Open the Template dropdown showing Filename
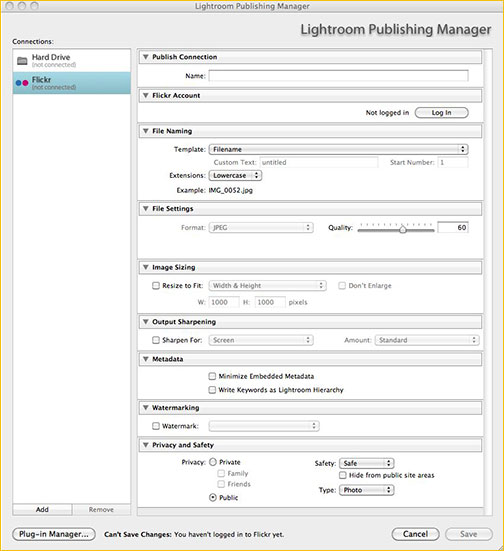This screenshot has height=551, width=504. coord(338,149)
